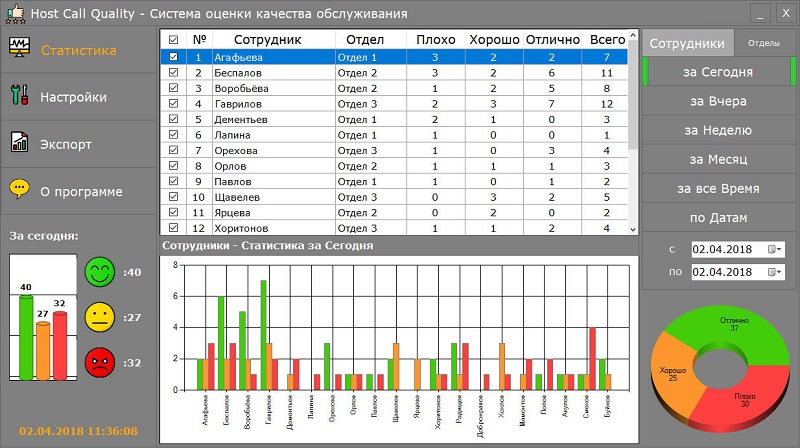800x448 pixels.
Task: Click the red sad smiley face
Action: tap(99, 361)
